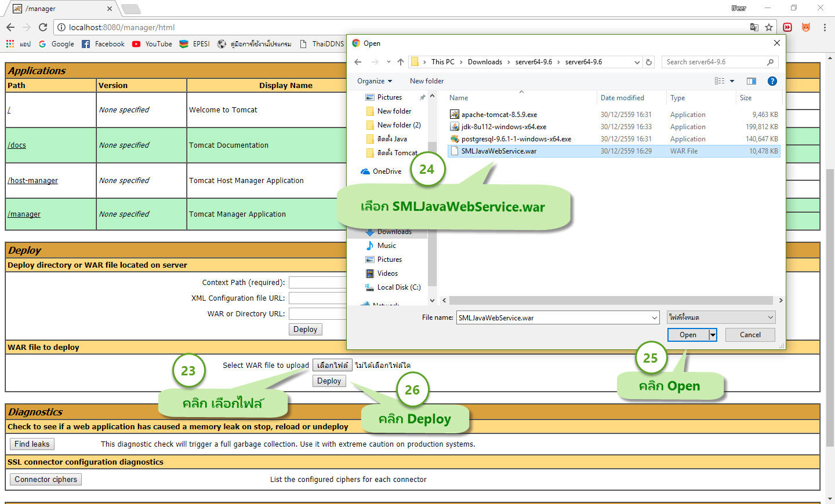Viewport: 835px width, 504px height.
Task: Click the translate page icon in address bar
Action: [x=754, y=27]
